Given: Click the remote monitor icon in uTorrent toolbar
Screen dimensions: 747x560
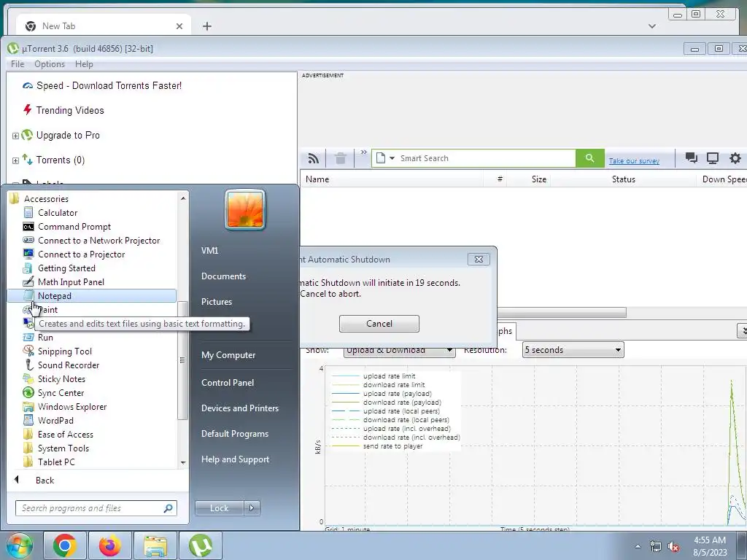Looking at the screenshot, I should click(x=712, y=158).
